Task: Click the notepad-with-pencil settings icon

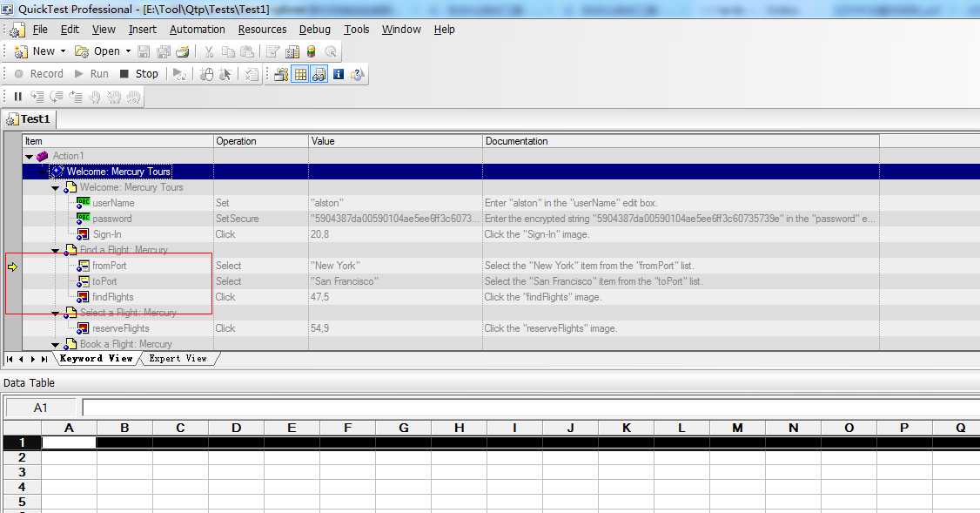Action: pos(273,51)
